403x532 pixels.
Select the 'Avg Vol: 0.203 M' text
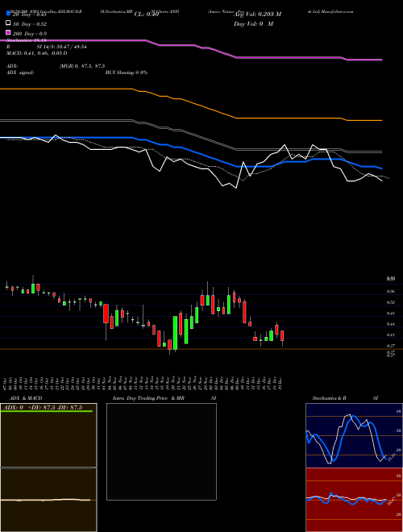(x=257, y=15)
